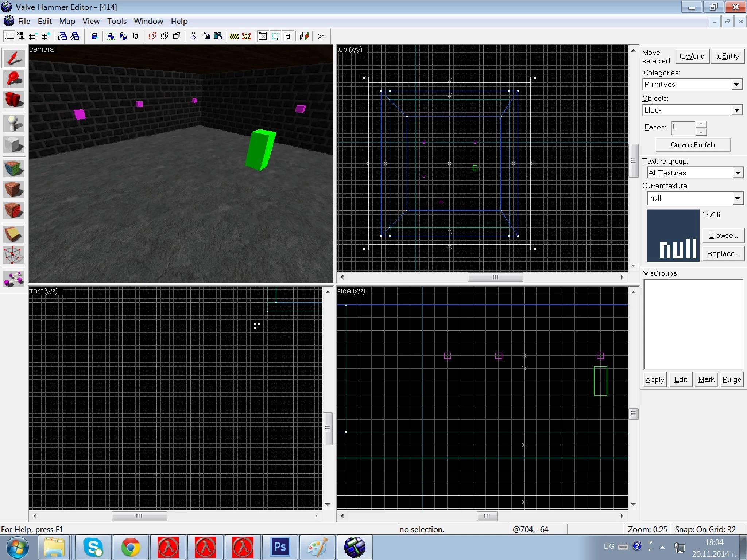Select the Apply Decals tool

coord(14,210)
